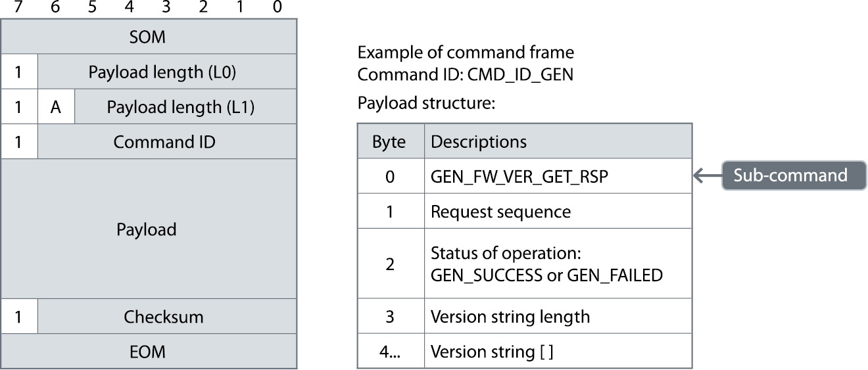Select the Command ID field
The image size is (868, 370).
(167, 142)
